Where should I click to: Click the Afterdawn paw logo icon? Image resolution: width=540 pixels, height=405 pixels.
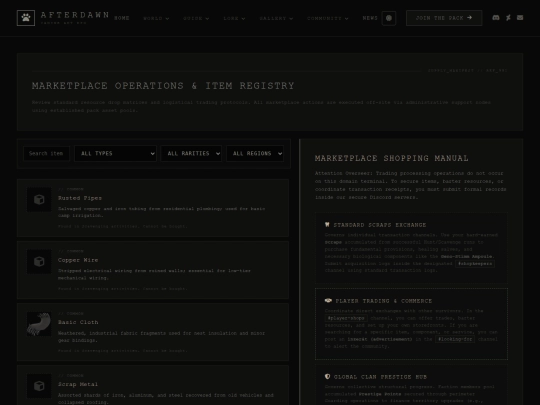coord(26,18)
